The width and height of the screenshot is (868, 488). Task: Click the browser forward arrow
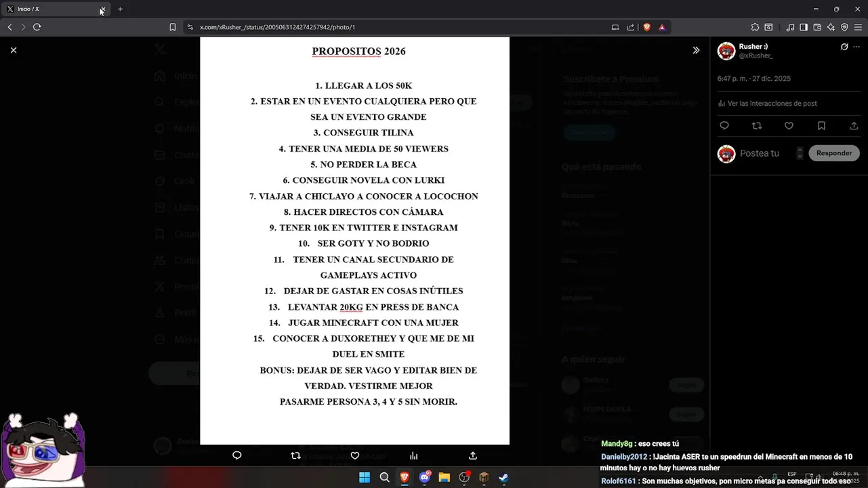[x=23, y=27]
